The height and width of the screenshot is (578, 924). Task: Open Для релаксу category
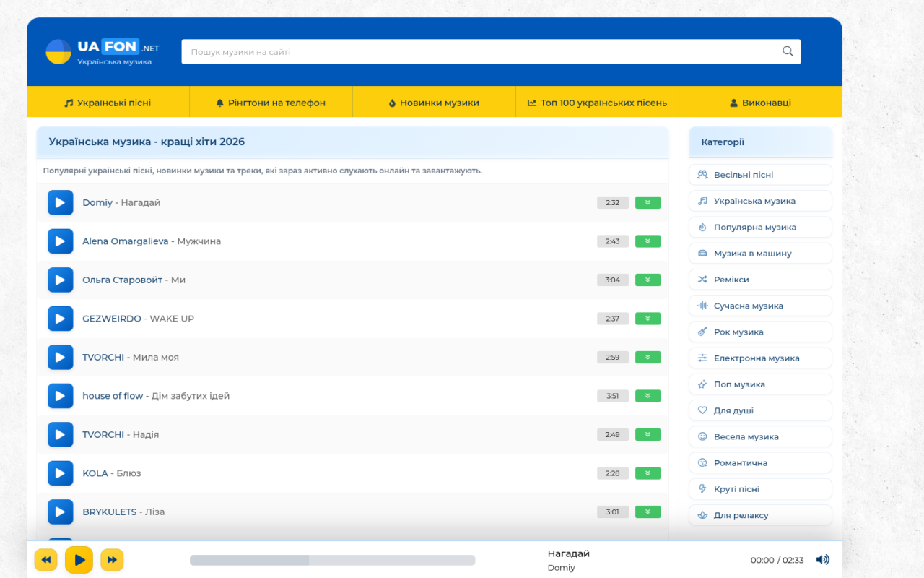[760, 515]
